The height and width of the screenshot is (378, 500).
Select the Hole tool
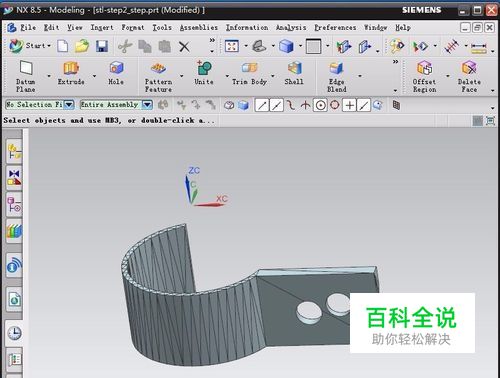tap(116, 72)
